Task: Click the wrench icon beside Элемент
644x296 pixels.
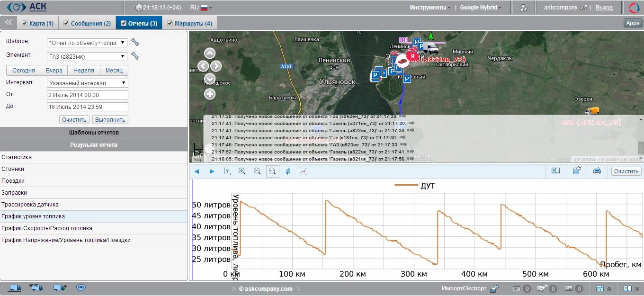Action: (135, 56)
